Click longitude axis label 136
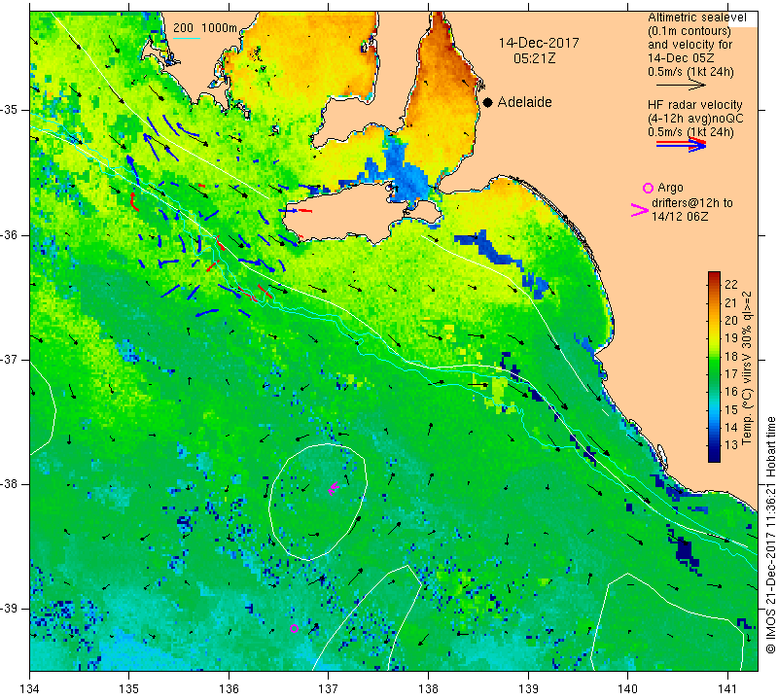 tap(229, 689)
